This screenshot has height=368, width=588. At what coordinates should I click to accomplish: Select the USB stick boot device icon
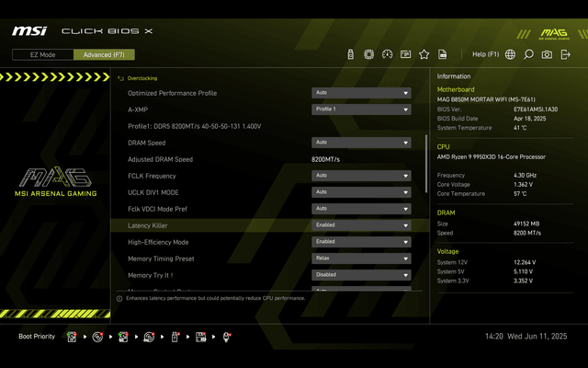click(175, 337)
